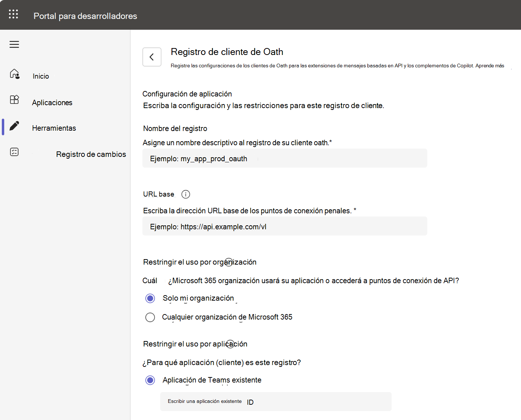Screen dimensions: 521x420
Task: Click the info icon beside URL base
Action: point(186,194)
